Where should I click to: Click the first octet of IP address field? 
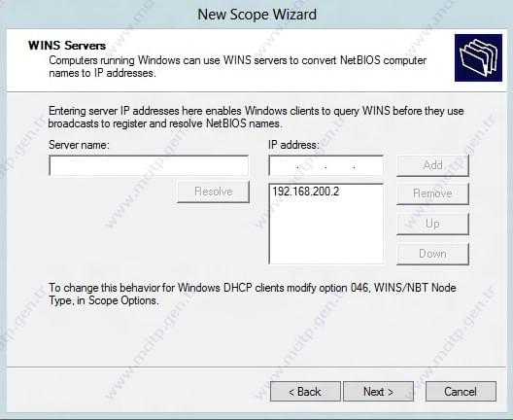tap(284, 166)
